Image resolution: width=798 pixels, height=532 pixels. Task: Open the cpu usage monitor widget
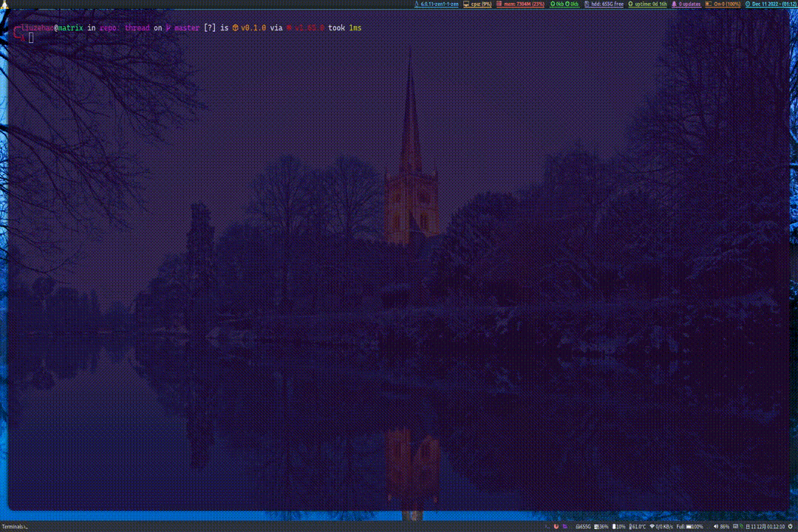(477, 4)
